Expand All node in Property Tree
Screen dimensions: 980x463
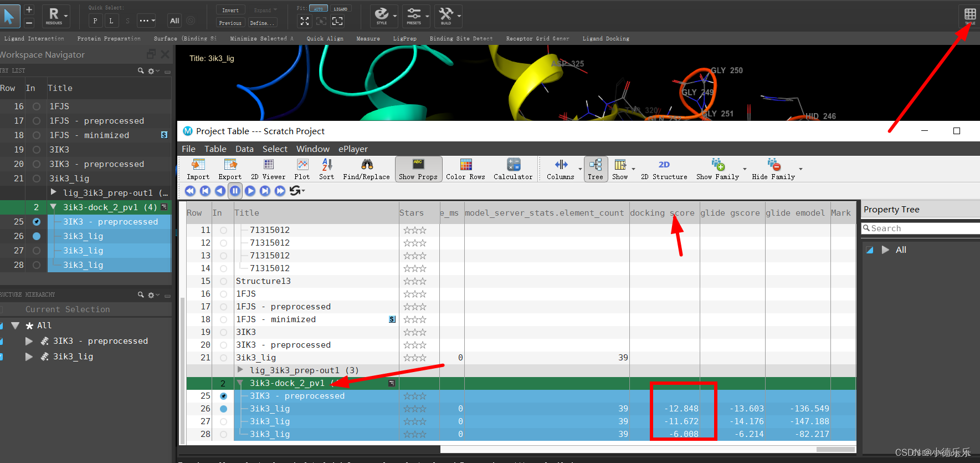point(885,250)
